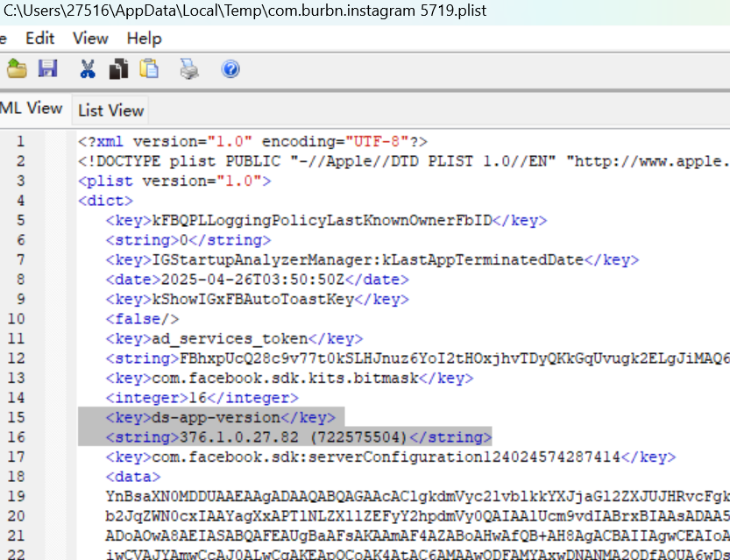Click the <string>0</string> line
The width and height of the screenshot is (730, 560).
[x=188, y=240]
